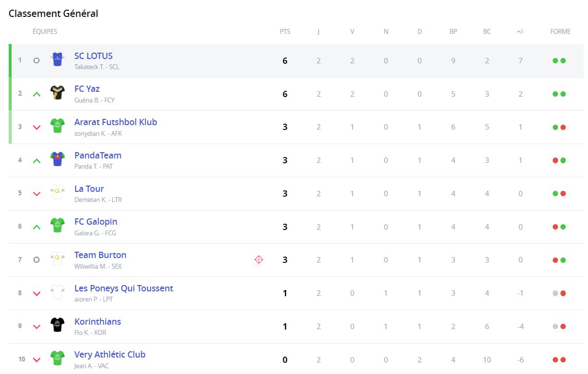The height and width of the screenshot is (374, 588).
Task: Click Les Poneys Qui Toussent white jersey
Action: coord(57,292)
